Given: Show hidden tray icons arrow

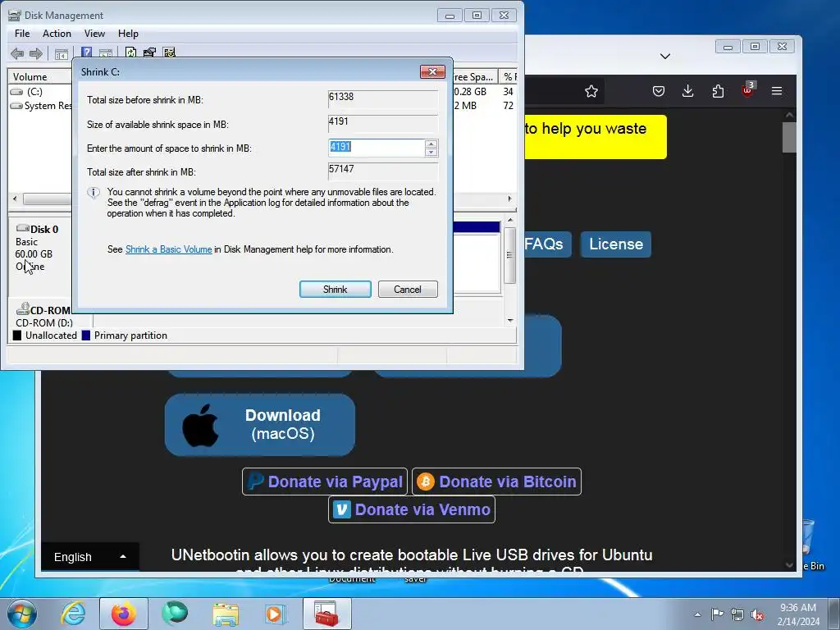Looking at the screenshot, I should coord(697,614).
